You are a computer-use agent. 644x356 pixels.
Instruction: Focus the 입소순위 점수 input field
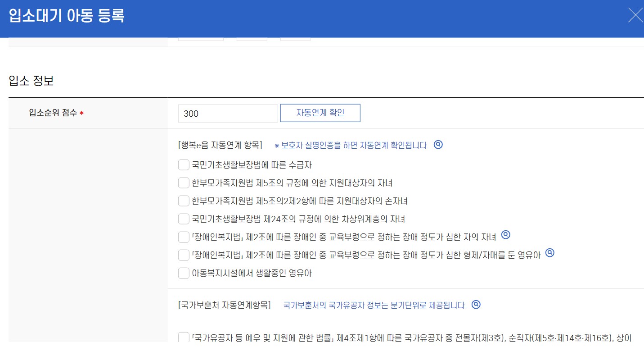point(228,114)
